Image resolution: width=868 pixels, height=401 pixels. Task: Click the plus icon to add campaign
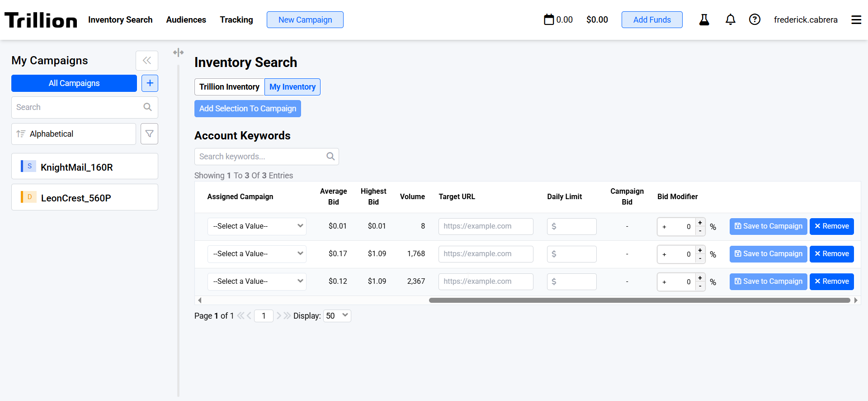click(150, 83)
